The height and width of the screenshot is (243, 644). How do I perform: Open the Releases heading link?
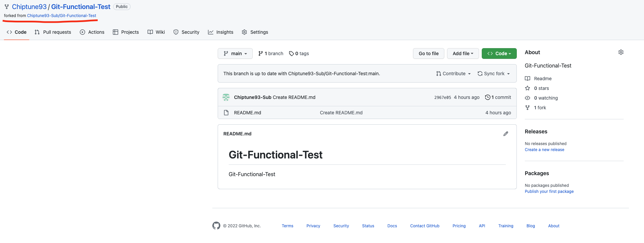(536, 132)
